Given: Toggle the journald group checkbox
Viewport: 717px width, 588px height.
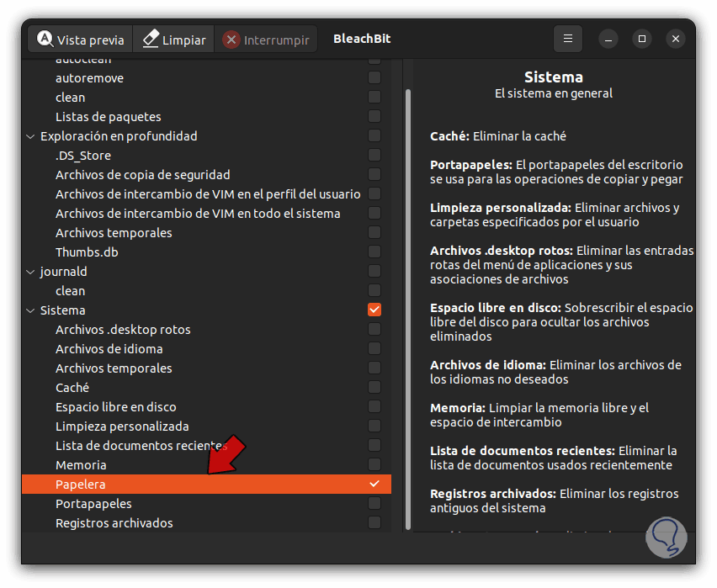Looking at the screenshot, I should point(374,271).
